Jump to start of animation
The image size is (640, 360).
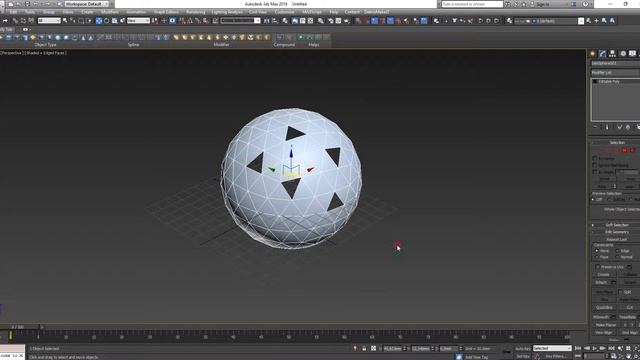[x=578, y=348]
